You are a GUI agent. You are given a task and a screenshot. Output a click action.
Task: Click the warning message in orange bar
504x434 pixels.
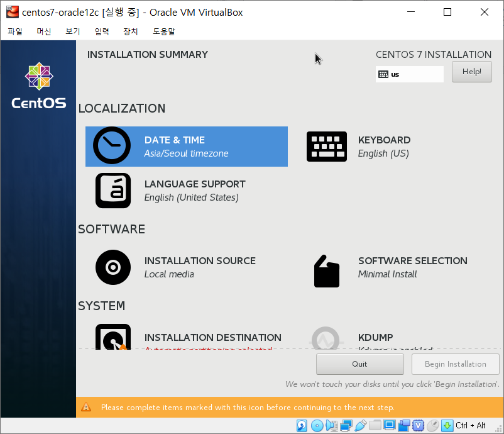pos(248,408)
